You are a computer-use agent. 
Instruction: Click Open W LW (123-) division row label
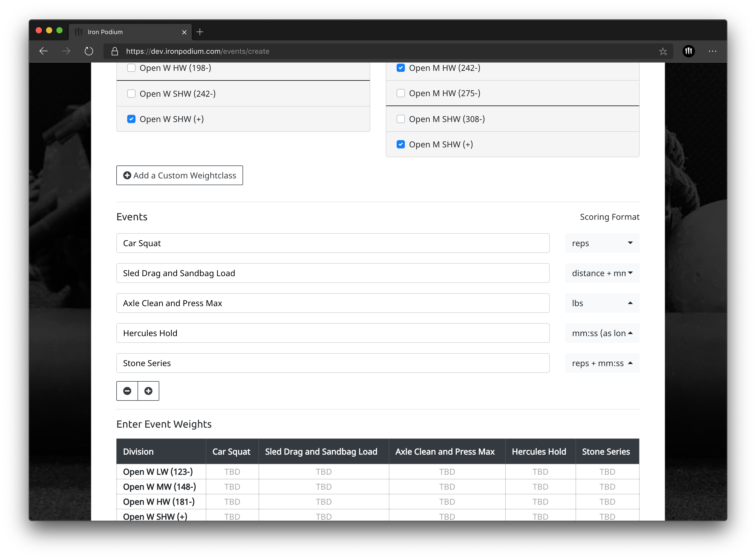[x=158, y=471]
